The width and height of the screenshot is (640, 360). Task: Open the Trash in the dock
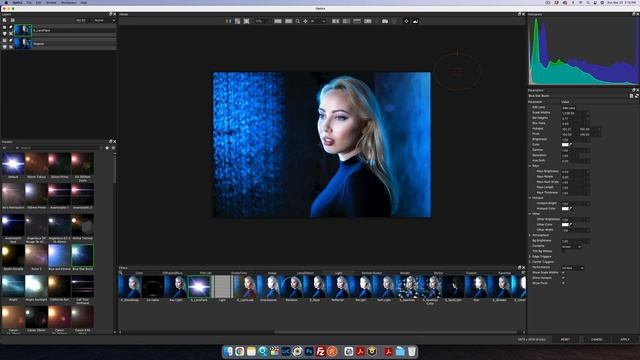412,351
